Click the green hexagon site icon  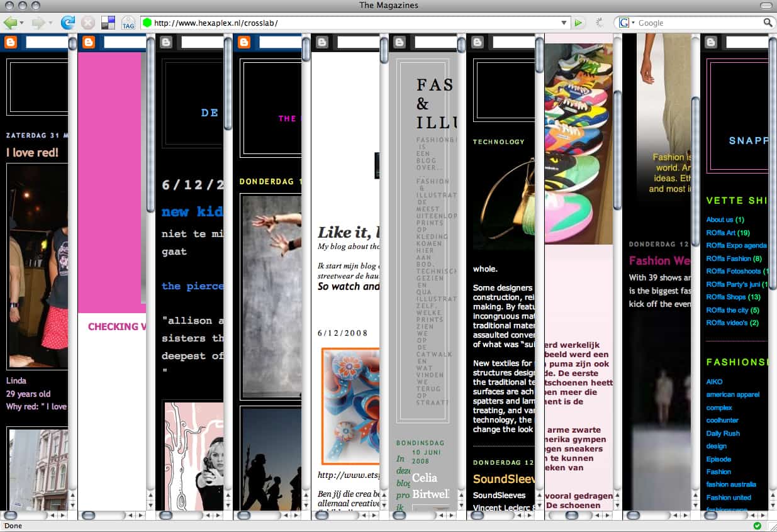[x=147, y=23]
